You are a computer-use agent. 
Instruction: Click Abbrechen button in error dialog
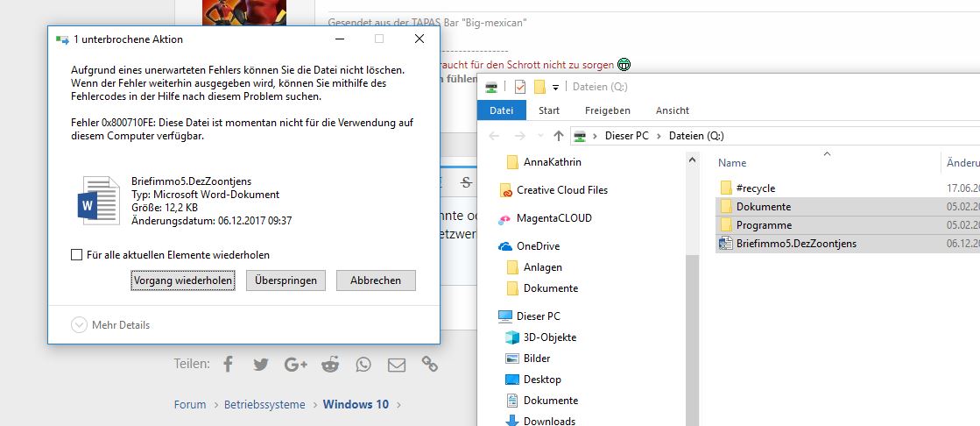tap(376, 280)
